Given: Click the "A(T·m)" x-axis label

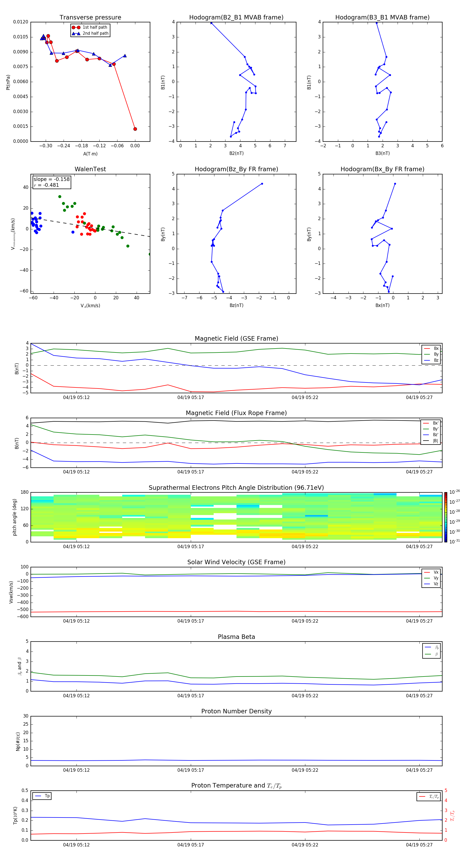Looking at the screenshot, I should tap(90, 154).
